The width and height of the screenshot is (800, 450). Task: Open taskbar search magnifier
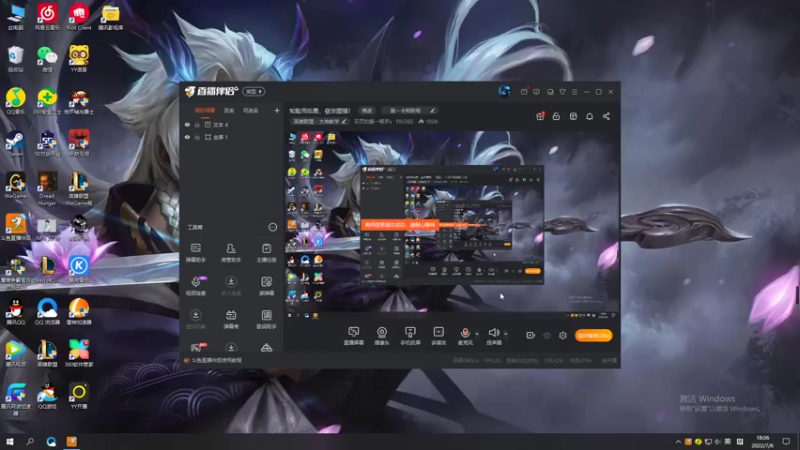pyautogui.click(x=30, y=441)
